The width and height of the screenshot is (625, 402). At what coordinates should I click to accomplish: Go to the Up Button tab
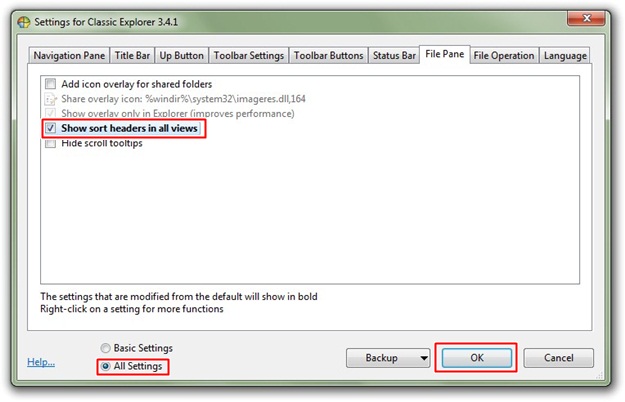pos(181,55)
